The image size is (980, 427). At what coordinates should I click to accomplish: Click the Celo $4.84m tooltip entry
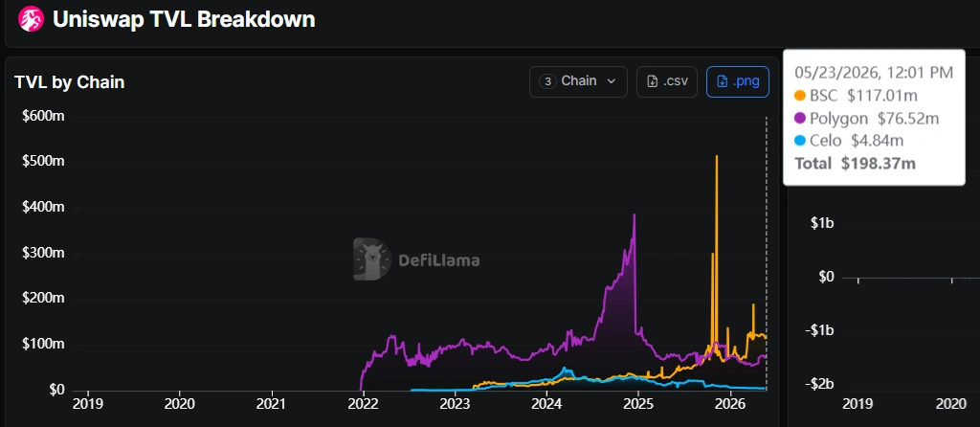point(849,141)
